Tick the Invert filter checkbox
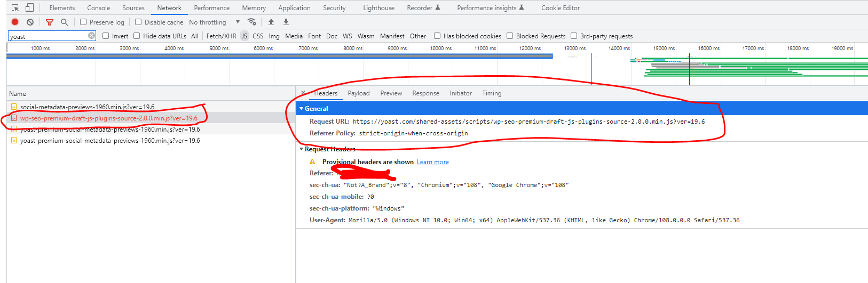Image resolution: width=868 pixels, height=283 pixels. pyautogui.click(x=106, y=36)
